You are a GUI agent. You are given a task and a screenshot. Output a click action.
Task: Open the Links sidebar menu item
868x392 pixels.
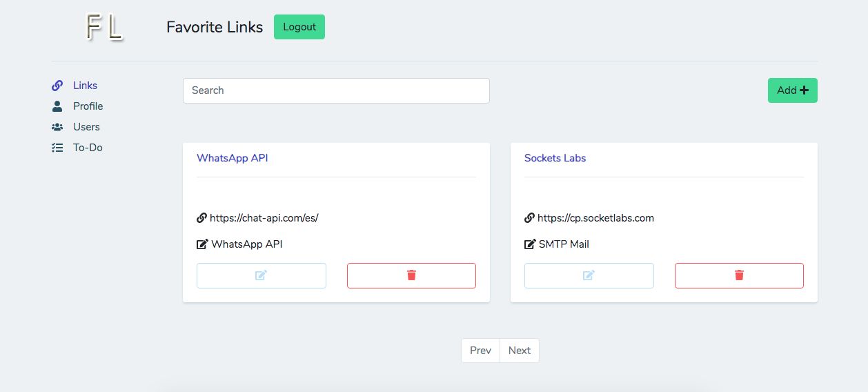[x=85, y=86]
